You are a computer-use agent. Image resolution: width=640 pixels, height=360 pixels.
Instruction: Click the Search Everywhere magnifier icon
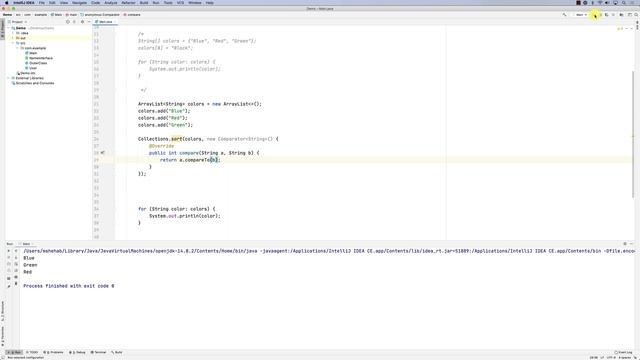point(636,15)
